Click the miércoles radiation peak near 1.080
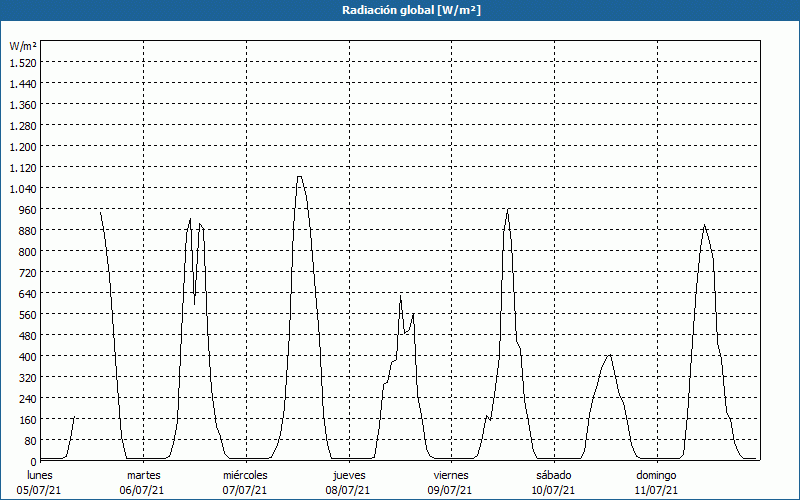The image size is (800, 500). coord(299,177)
